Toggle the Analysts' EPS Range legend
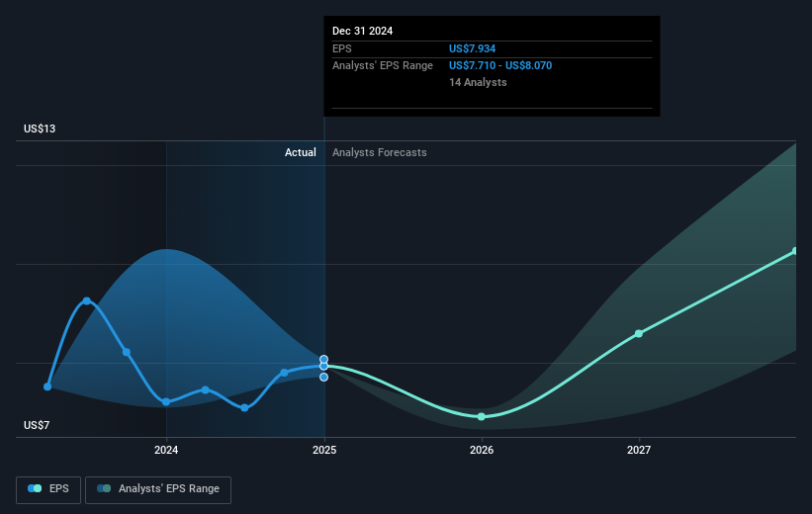The image size is (812, 514). [158, 489]
